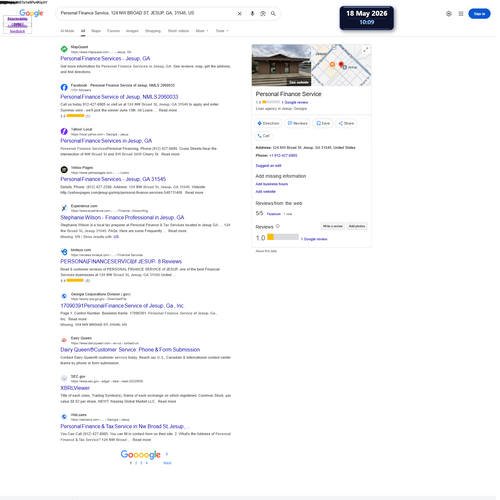This screenshot has height=500, width=500.
Task: Open the XBRL Viewer result
Action: [75, 388]
